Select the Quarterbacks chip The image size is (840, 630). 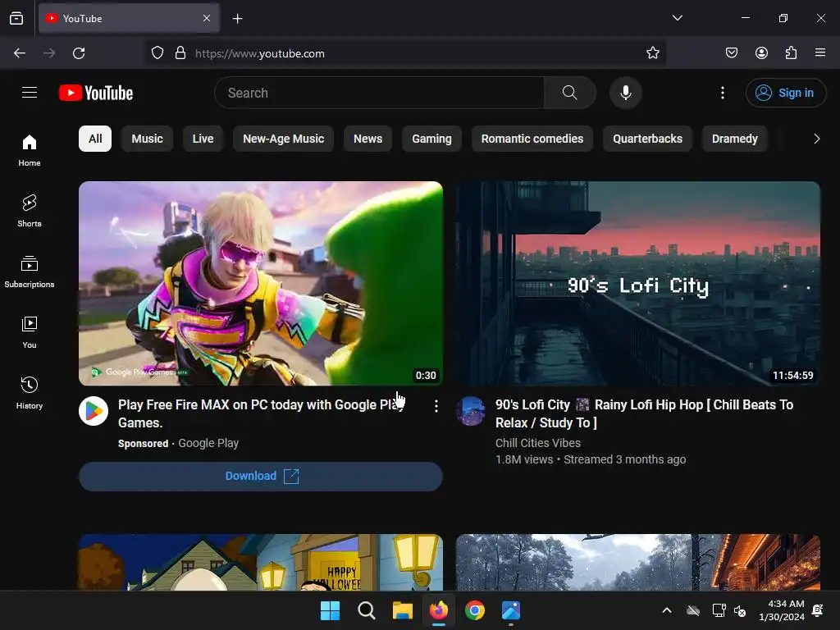[x=648, y=139]
